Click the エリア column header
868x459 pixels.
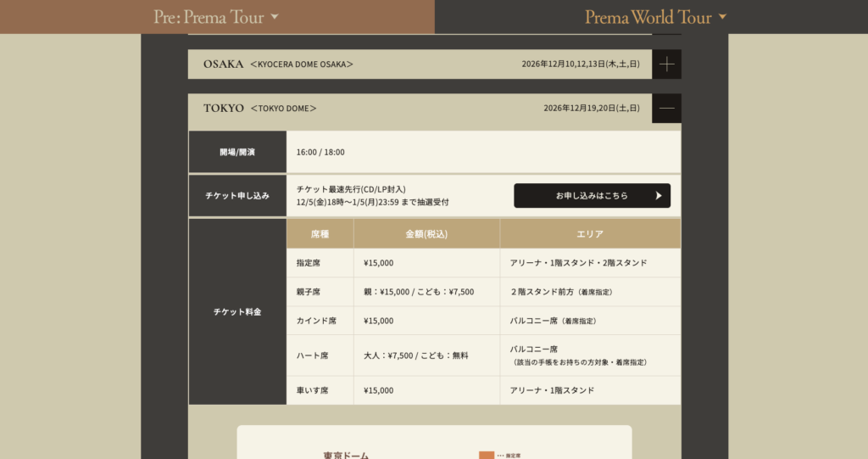[590, 233]
